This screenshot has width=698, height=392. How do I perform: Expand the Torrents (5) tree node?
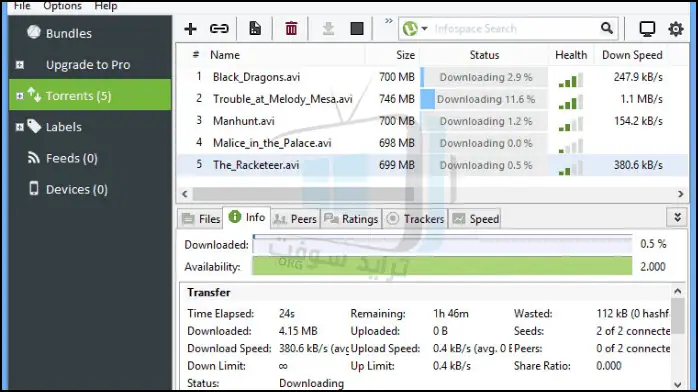20,96
